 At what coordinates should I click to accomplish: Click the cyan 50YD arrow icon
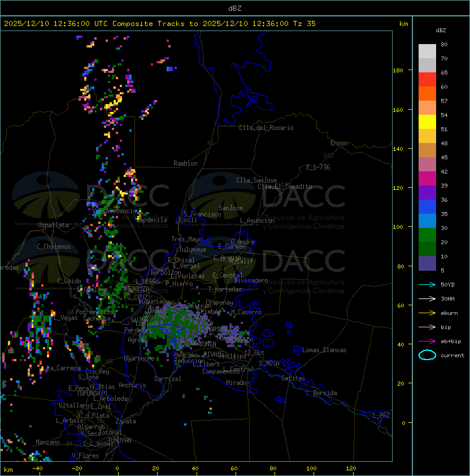[427, 284]
